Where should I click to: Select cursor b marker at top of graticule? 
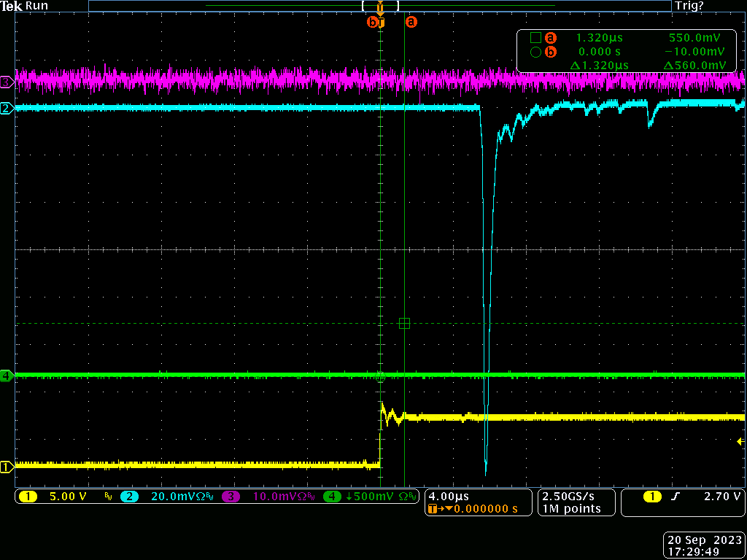coord(372,23)
